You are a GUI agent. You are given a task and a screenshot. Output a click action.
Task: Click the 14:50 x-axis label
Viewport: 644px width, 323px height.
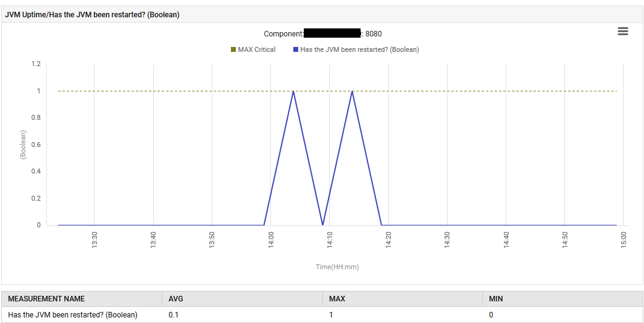[564, 239]
